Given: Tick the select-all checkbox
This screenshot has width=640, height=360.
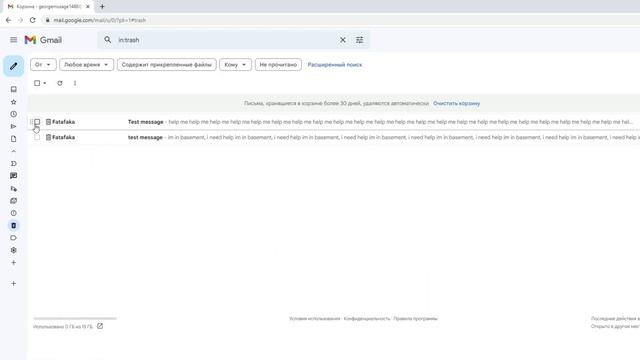Looking at the screenshot, I should coord(37,83).
